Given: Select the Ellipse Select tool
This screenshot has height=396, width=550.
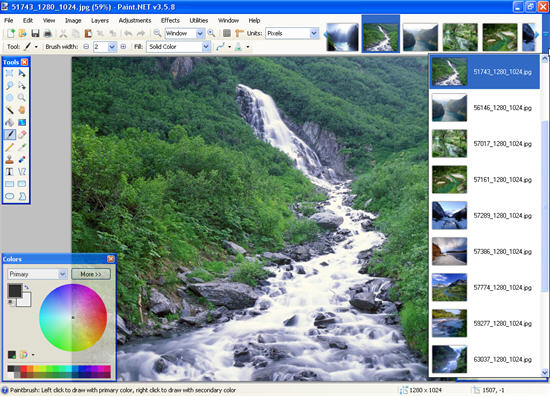Looking at the screenshot, I should tap(9, 98).
